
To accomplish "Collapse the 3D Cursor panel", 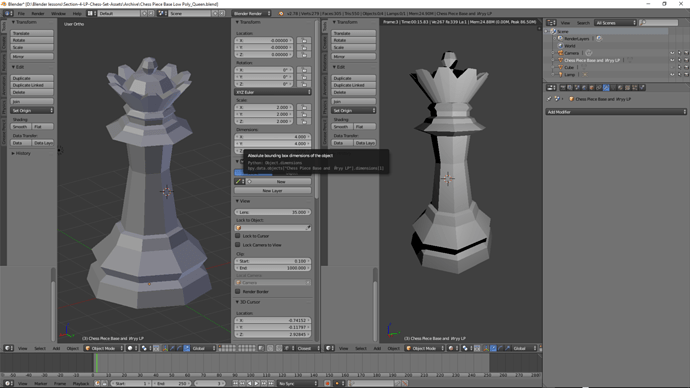I will [249, 302].
